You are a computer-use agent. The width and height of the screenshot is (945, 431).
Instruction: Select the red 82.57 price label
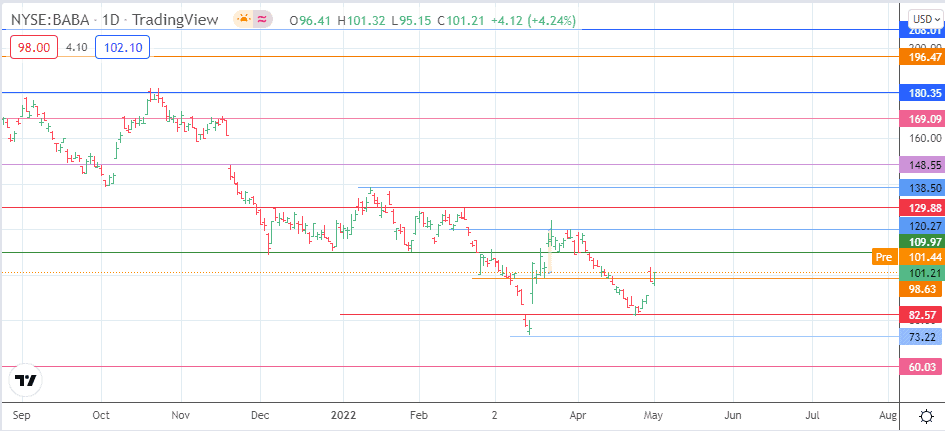click(921, 315)
